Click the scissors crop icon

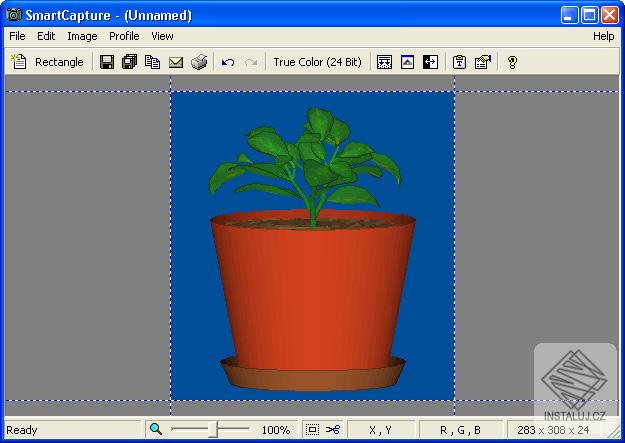[333, 429]
